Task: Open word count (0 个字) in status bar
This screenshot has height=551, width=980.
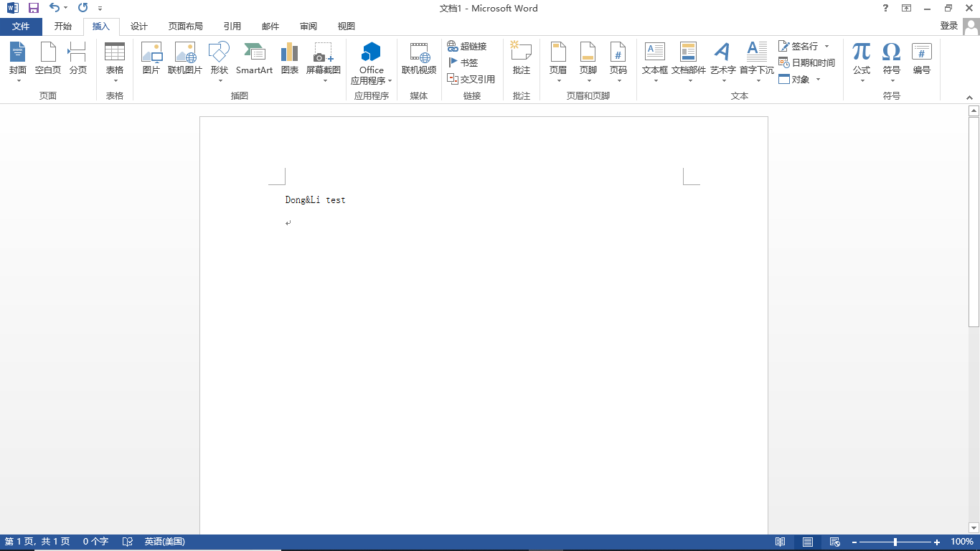Action: tap(95, 542)
